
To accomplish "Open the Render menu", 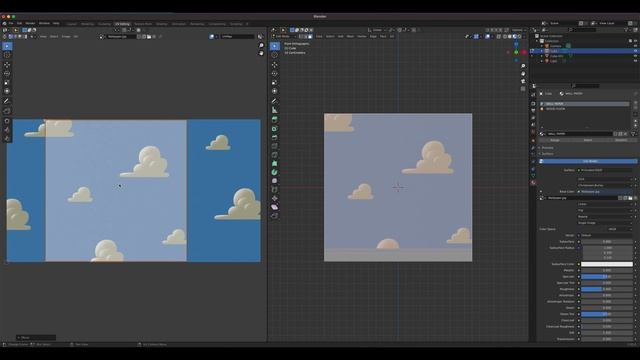I will (x=30, y=23).
